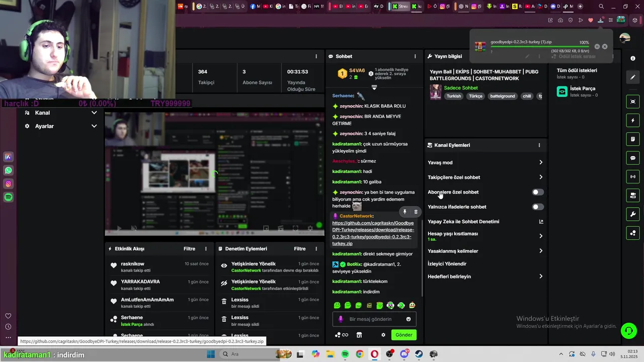Click the info icon in right rail
Viewport: 644px width, 362px height.
tap(633, 58)
